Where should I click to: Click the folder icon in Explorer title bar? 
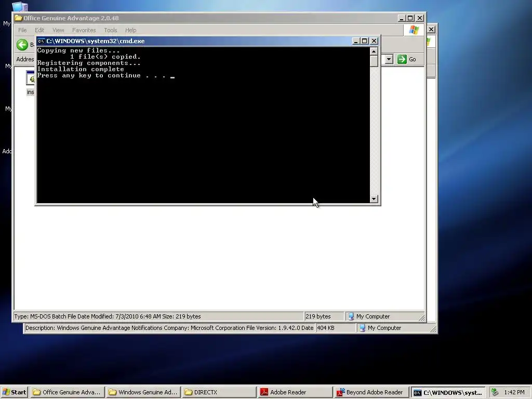coord(18,18)
